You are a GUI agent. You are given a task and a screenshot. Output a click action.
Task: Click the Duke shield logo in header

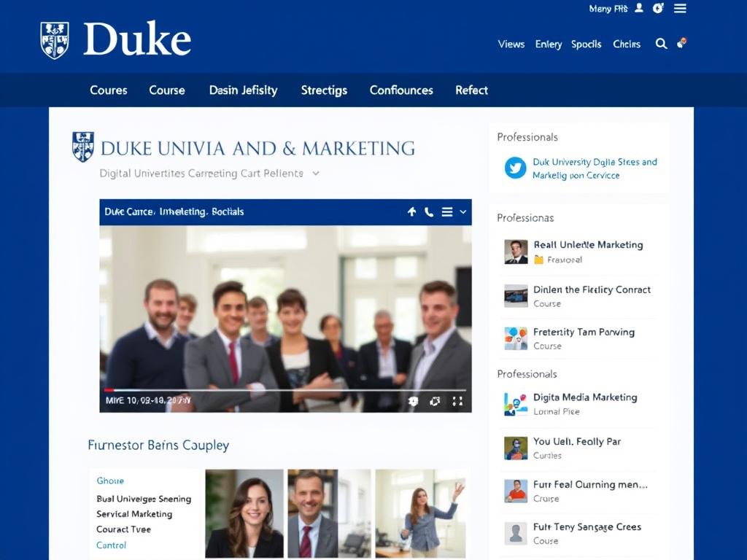coord(54,40)
